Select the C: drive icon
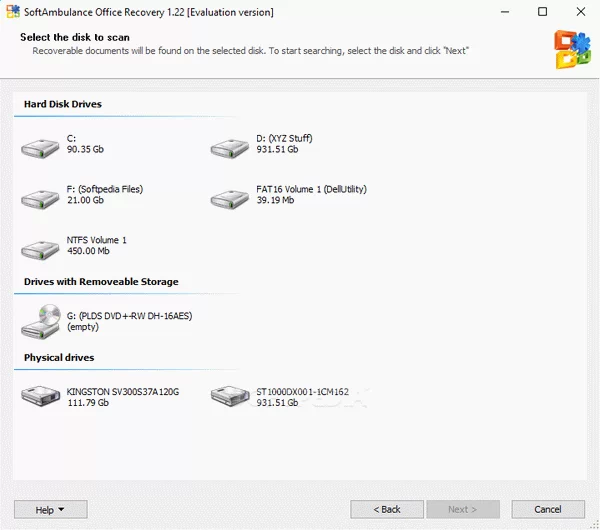Image resolution: width=600 pixels, height=530 pixels. (x=40, y=149)
